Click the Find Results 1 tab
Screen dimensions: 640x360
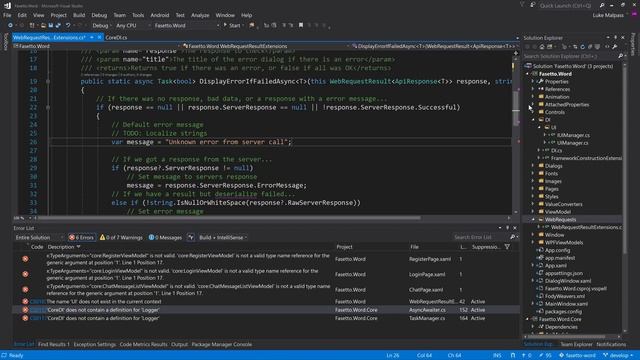tap(53, 344)
